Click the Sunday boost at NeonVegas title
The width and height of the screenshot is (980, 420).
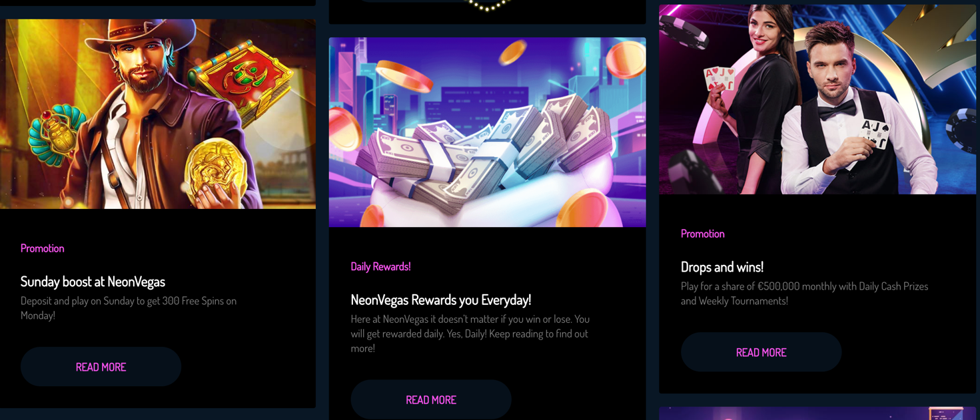click(x=93, y=282)
